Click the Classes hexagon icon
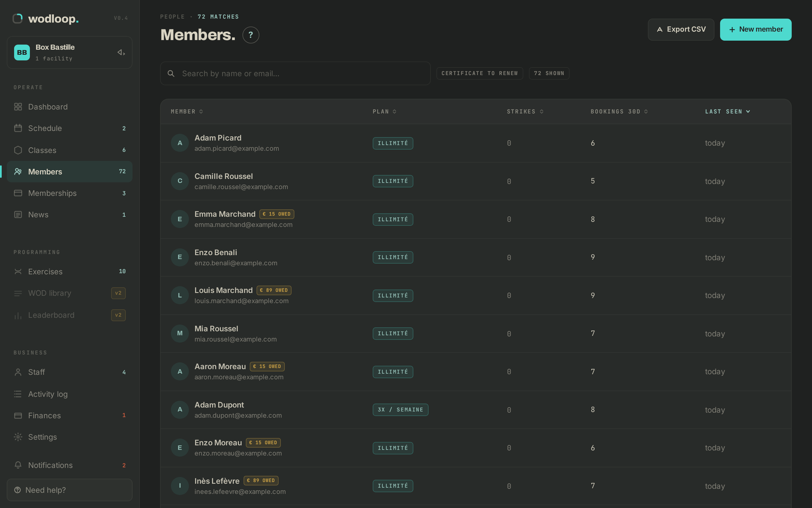812x508 pixels. 18,150
